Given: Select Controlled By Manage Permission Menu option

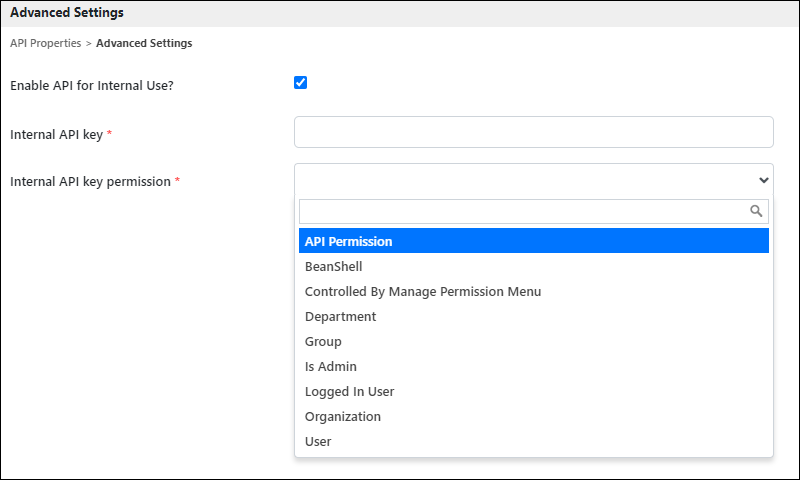Looking at the screenshot, I should pos(534,291).
